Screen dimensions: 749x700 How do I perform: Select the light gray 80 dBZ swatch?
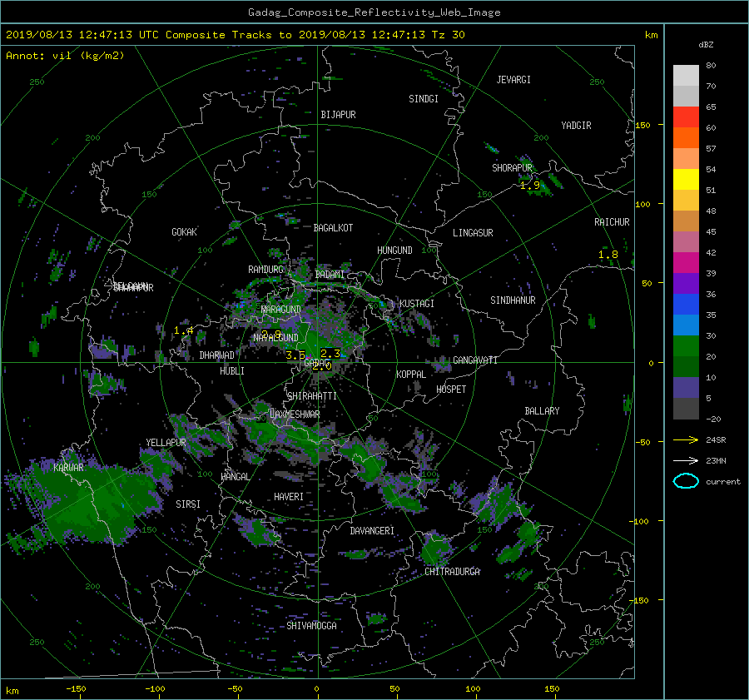(x=686, y=75)
